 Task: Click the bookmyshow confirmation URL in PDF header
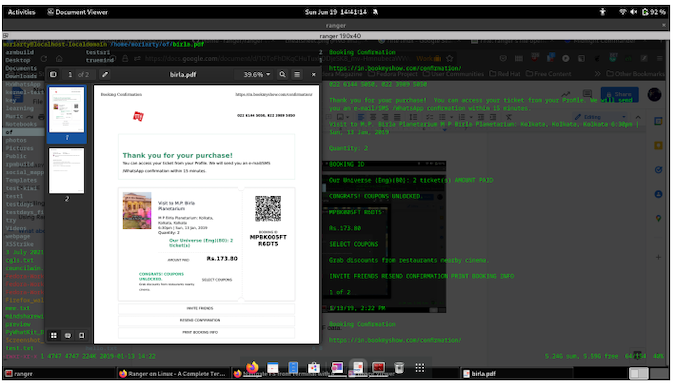(x=274, y=94)
